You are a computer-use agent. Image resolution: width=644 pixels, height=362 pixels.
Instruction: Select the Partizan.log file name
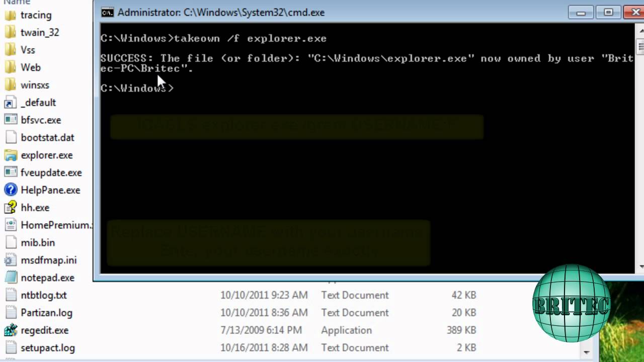pyautogui.click(x=47, y=313)
